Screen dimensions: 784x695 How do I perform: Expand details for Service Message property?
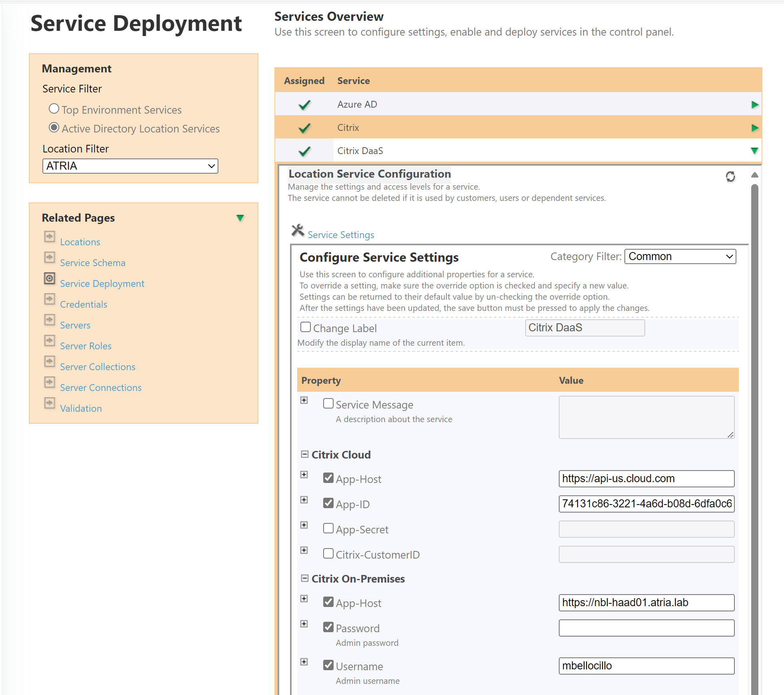[x=304, y=401]
